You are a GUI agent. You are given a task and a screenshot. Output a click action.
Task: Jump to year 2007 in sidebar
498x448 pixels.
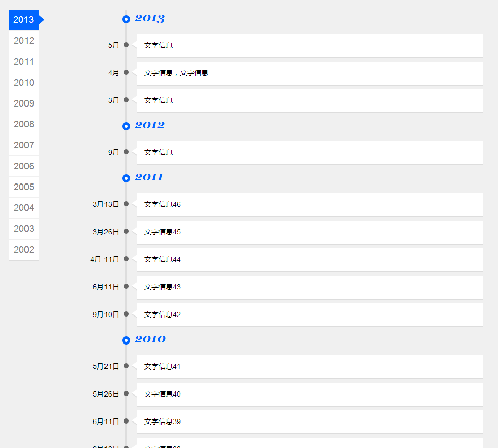pyautogui.click(x=24, y=145)
